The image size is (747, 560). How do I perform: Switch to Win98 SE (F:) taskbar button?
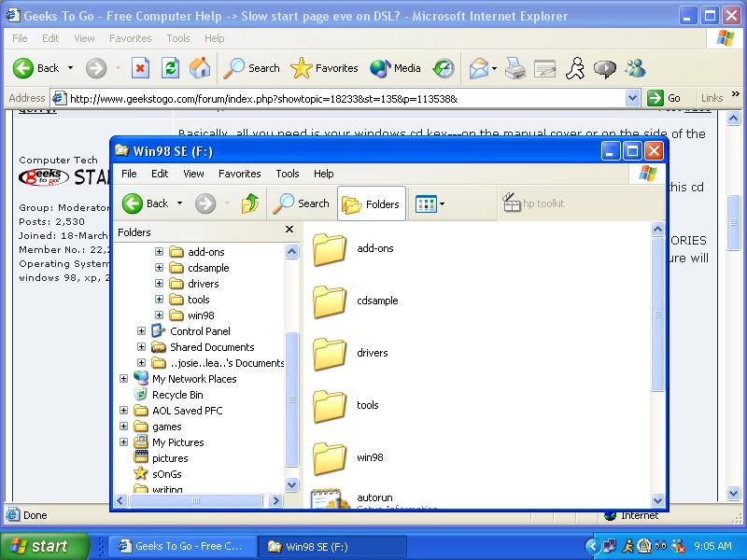click(332, 546)
